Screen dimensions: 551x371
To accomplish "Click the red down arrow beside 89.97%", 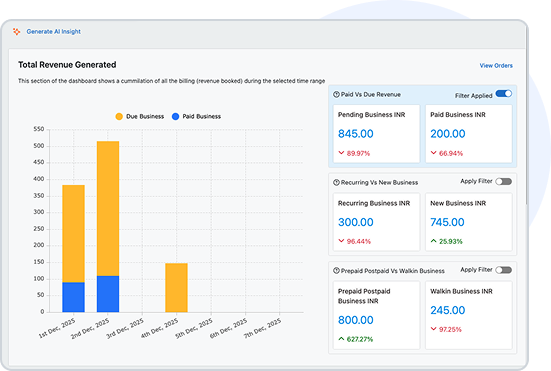I will (x=341, y=153).
